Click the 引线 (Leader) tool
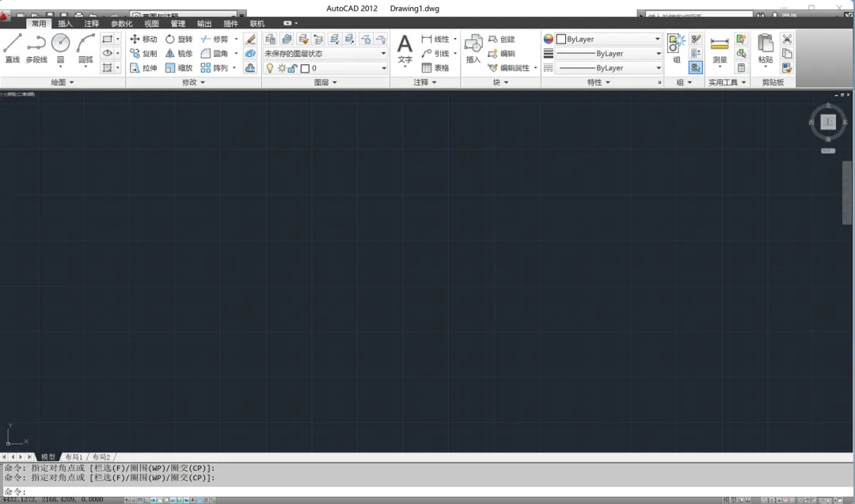 (x=435, y=53)
